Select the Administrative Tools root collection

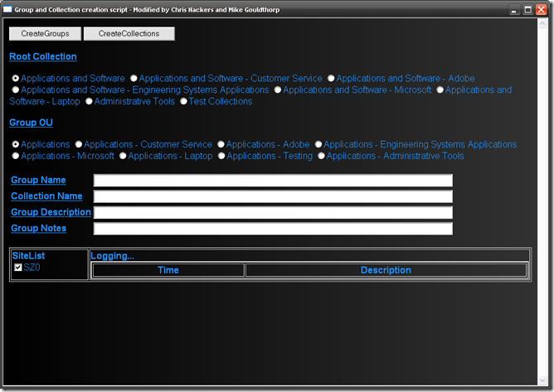click(x=89, y=101)
